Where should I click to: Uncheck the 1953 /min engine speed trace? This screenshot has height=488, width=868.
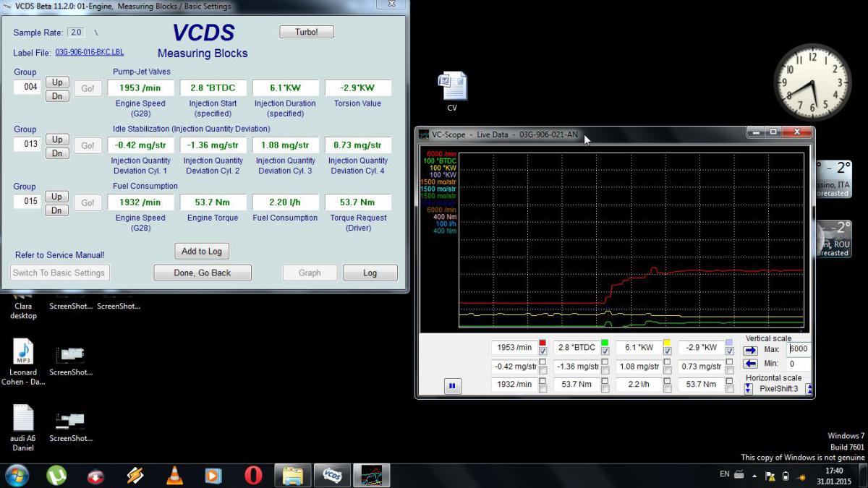coord(542,351)
